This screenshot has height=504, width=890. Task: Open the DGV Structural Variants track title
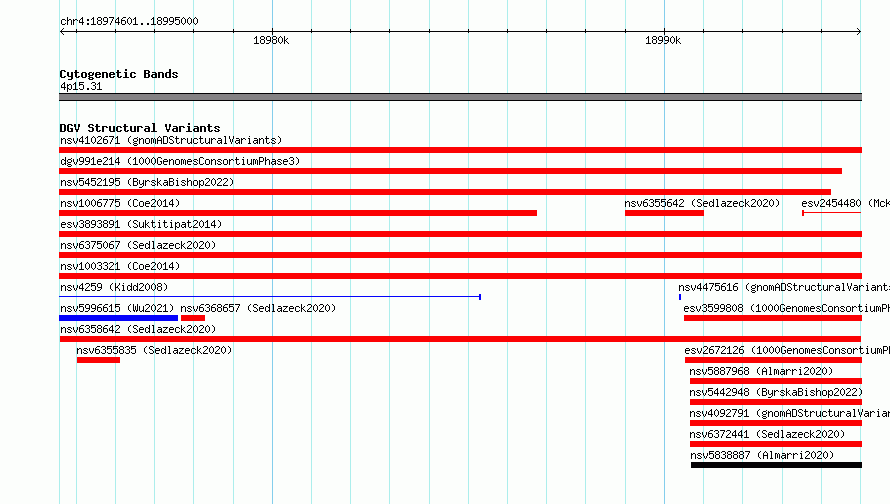[x=140, y=128]
